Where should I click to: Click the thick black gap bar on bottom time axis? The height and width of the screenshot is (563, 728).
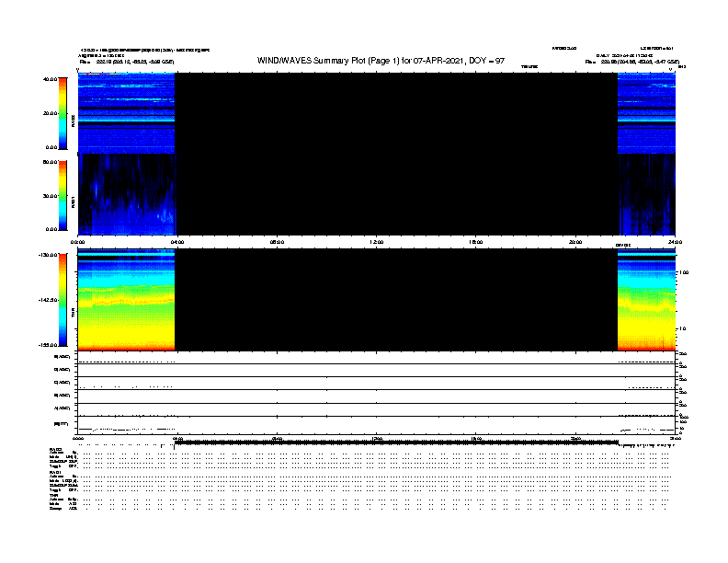[x=396, y=442]
